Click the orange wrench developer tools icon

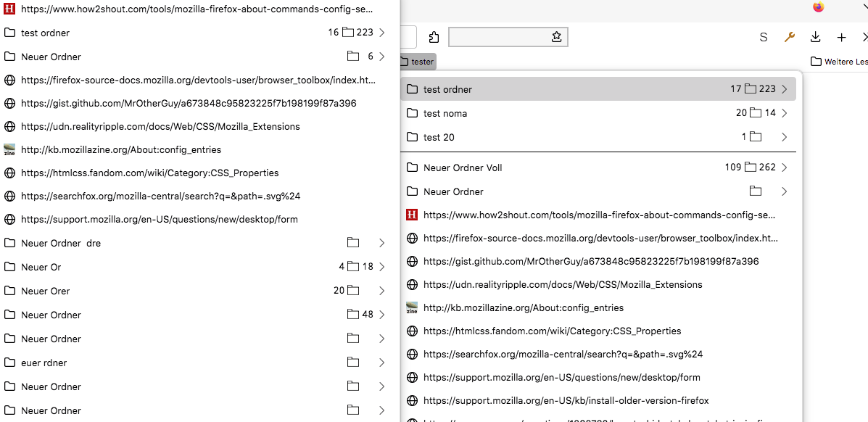pyautogui.click(x=790, y=37)
